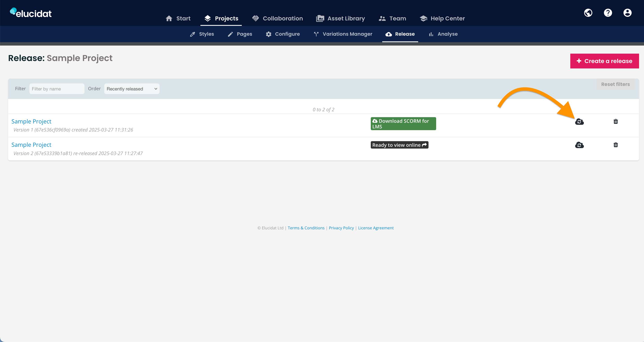Delete the Version 2 release trash icon
The height and width of the screenshot is (342, 644).
tap(615, 145)
